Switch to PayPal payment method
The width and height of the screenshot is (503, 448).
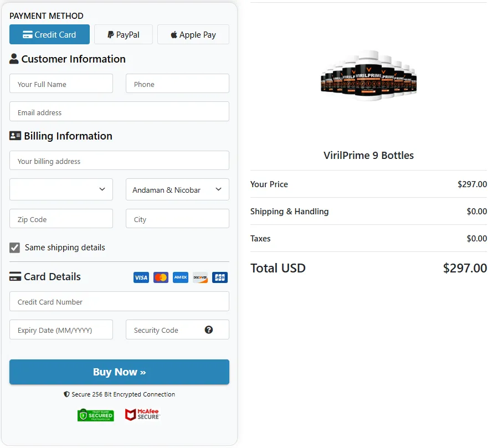124,34
